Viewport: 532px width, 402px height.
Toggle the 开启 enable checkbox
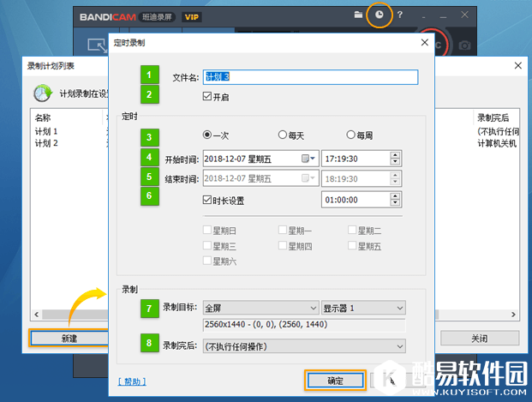click(206, 98)
